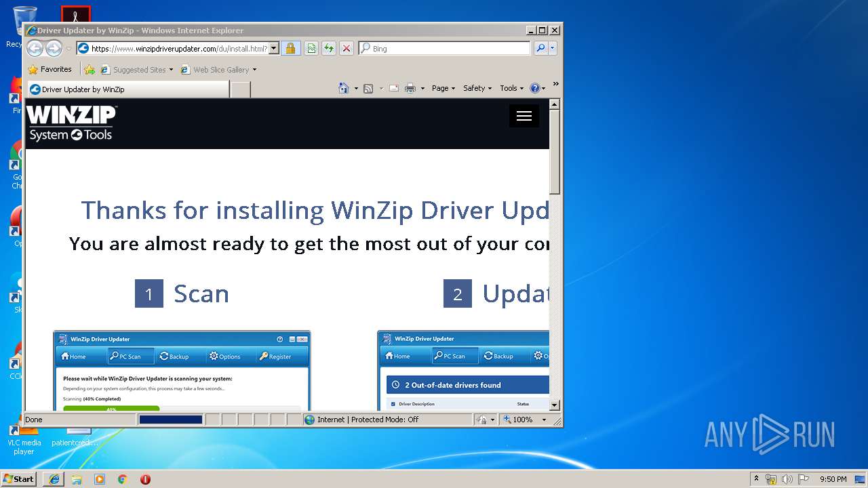Expand the address bar history dropdown

274,48
